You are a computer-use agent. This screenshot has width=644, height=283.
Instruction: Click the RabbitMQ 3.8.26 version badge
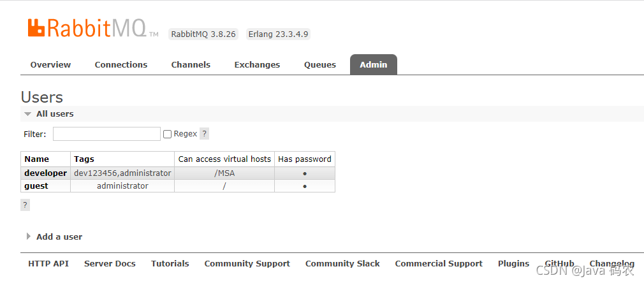click(203, 34)
